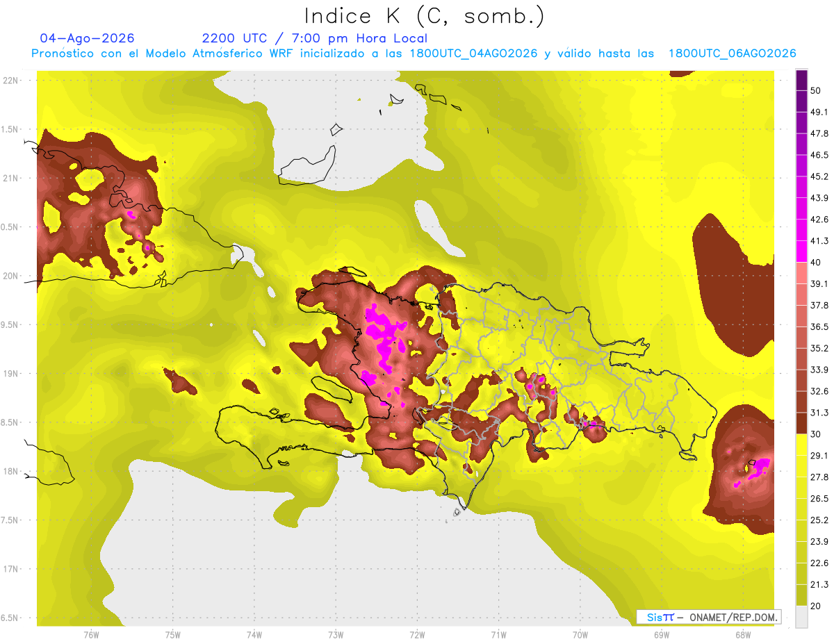The image size is (834, 644).
Task: Click the '68W' longitude label
Action: [x=743, y=634]
